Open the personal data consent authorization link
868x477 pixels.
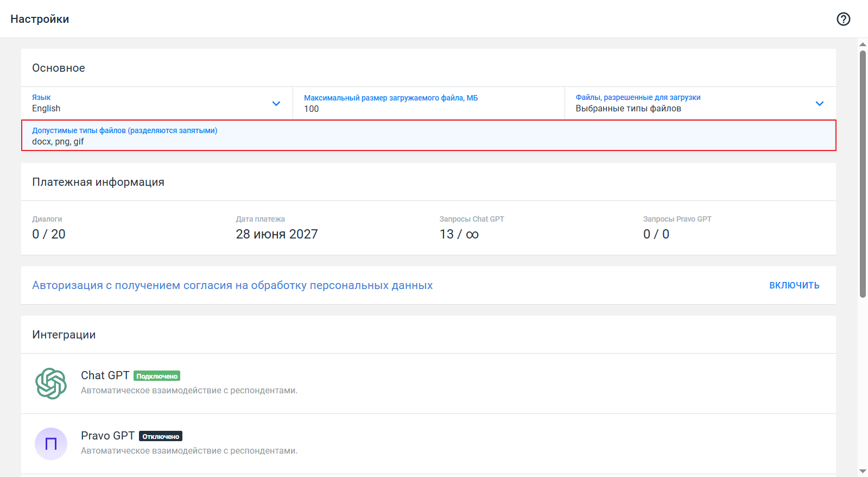point(232,285)
